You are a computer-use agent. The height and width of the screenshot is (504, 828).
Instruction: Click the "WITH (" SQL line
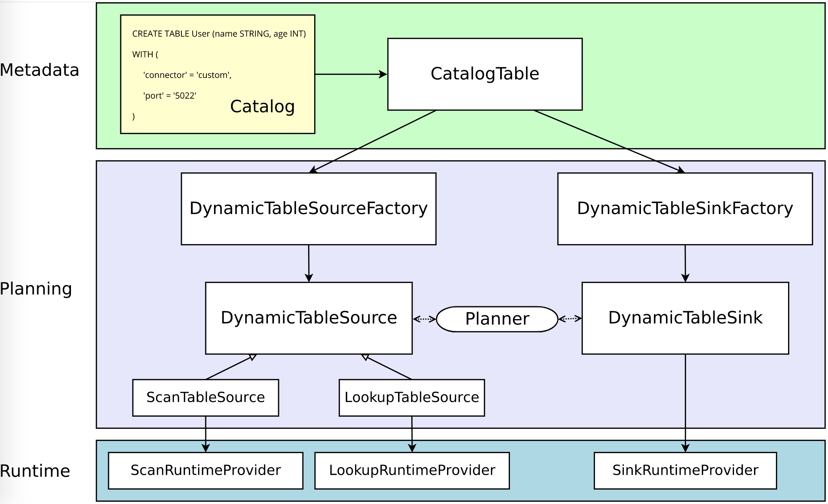click(x=145, y=54)
